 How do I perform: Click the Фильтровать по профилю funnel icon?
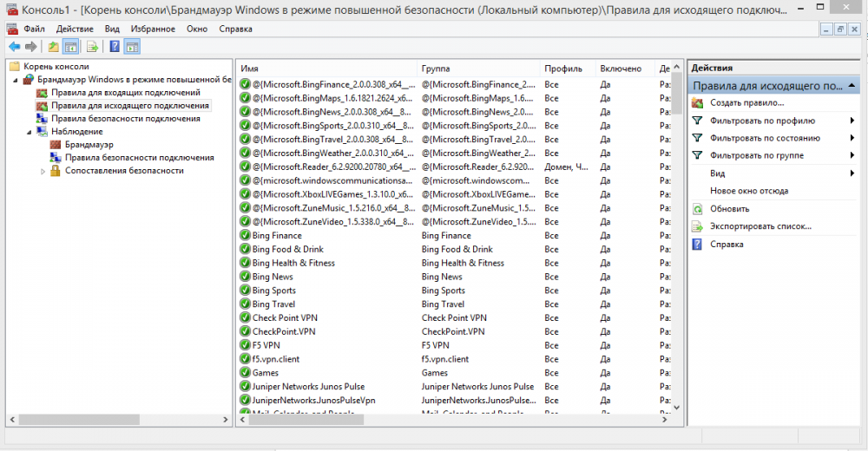pos(698,121)
